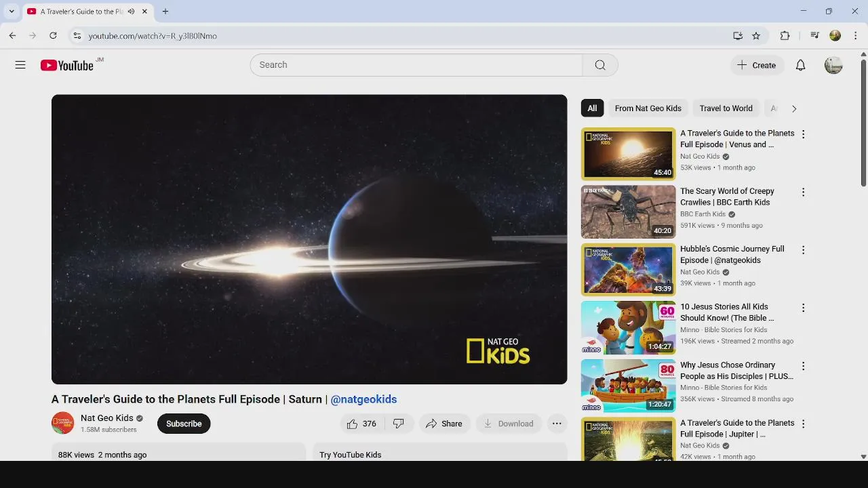
Task: Close the Traveler's Guide browser tab
Action: pos(144,12)
